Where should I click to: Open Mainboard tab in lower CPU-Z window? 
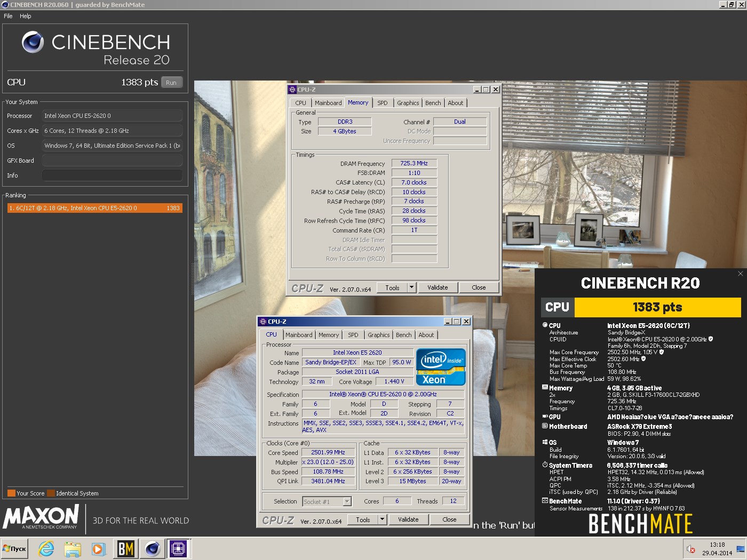click(x=299, y=335)
